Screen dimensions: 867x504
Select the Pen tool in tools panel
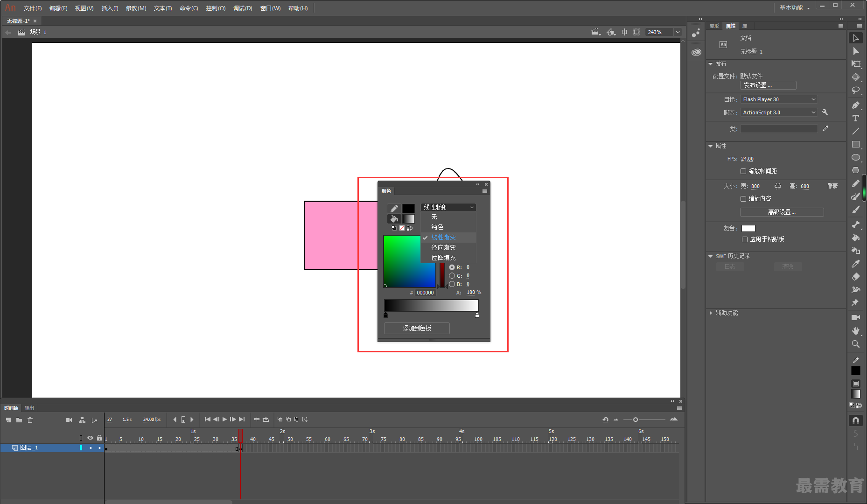tap(856, 105)
